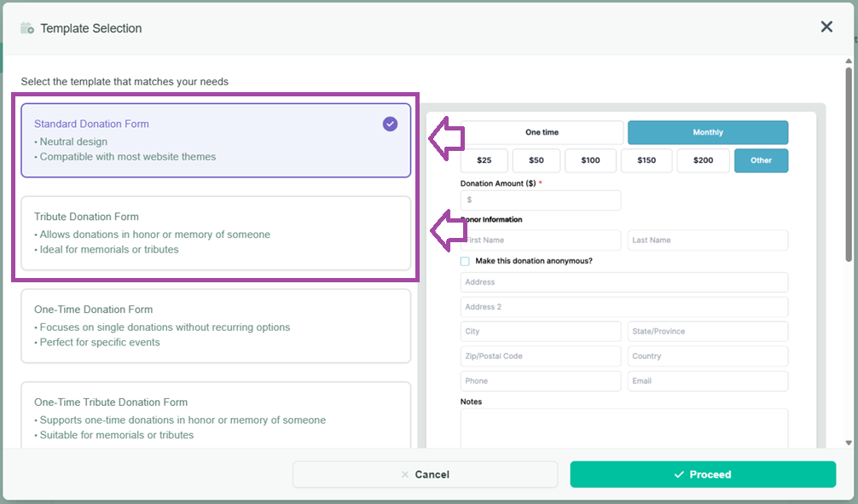Choose the $200 preset amount
This screenshot has height=504, width=858.
pyautogui.click(x=703, y=160)
